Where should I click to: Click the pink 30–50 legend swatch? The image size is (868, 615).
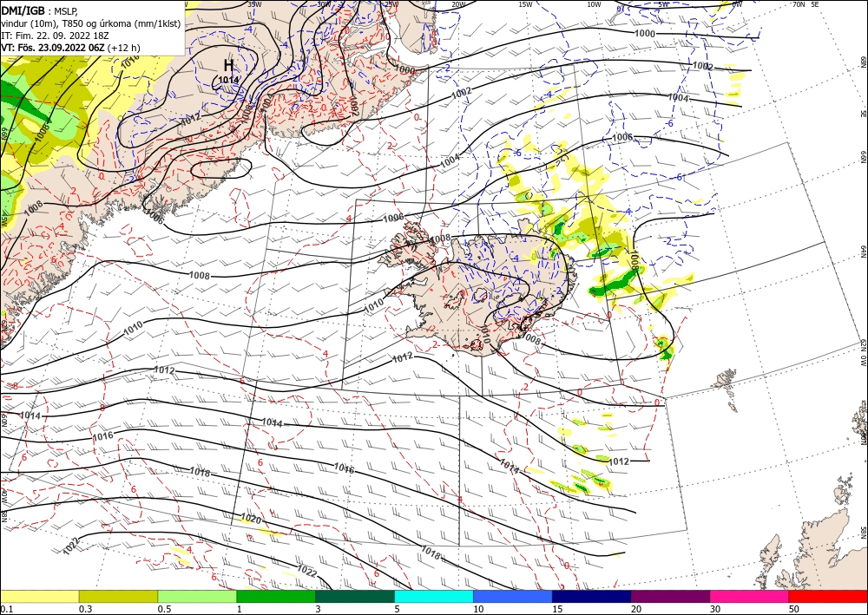750,596
